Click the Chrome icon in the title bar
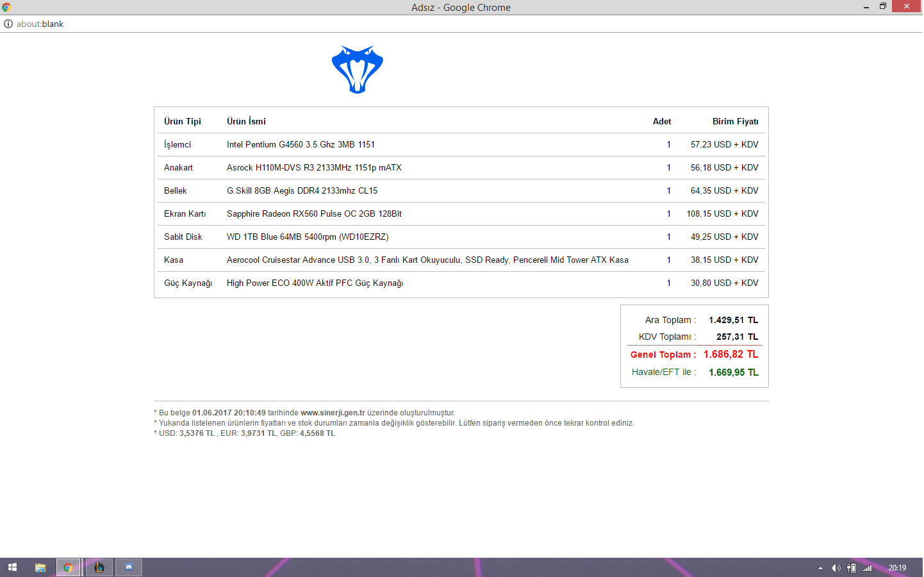Screen dimensions: 924x577 point(6,7)
